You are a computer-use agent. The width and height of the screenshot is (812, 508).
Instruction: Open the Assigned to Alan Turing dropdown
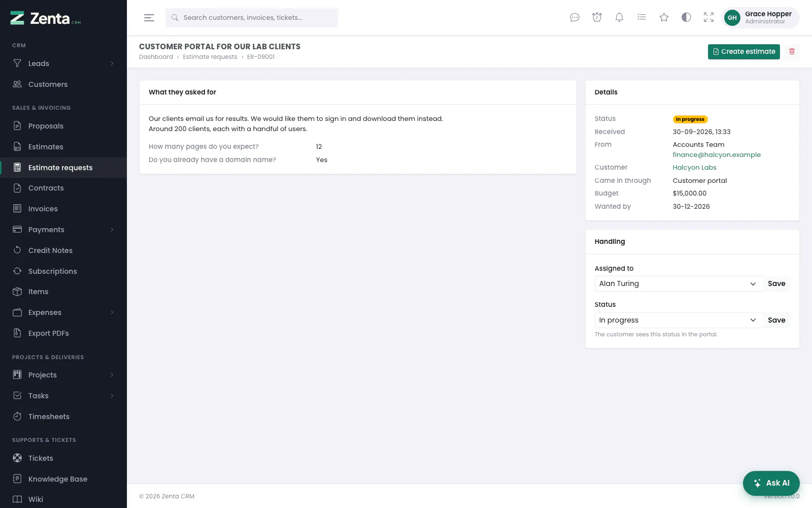point(679,283)
